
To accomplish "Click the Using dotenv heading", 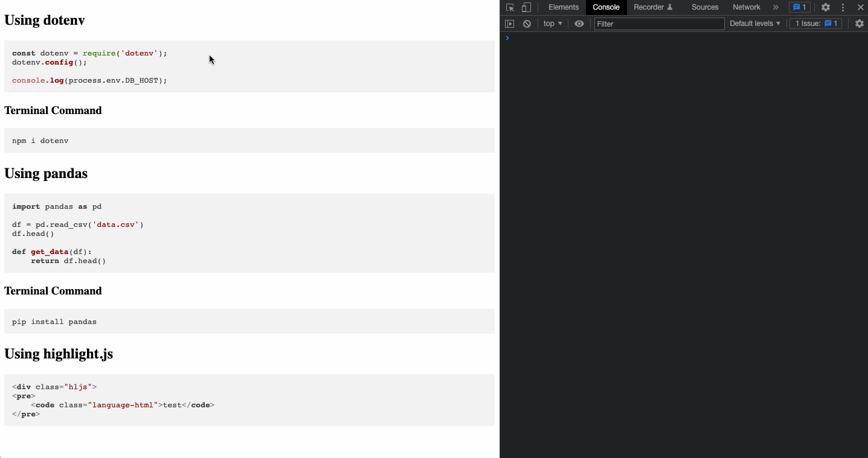I will click(x=45, y=20).
